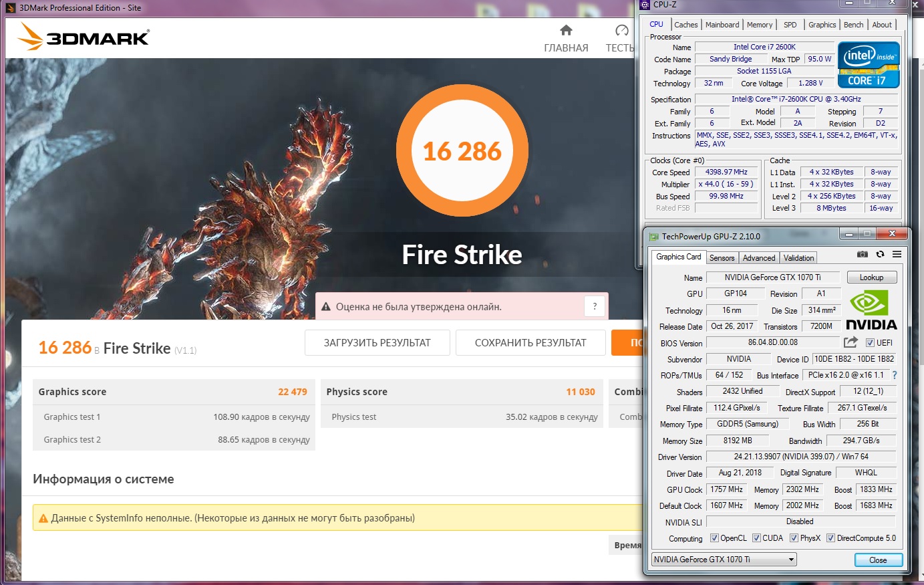
Task: Open the Mainboard tab in CPU-Z
Action: pos(722,25)
